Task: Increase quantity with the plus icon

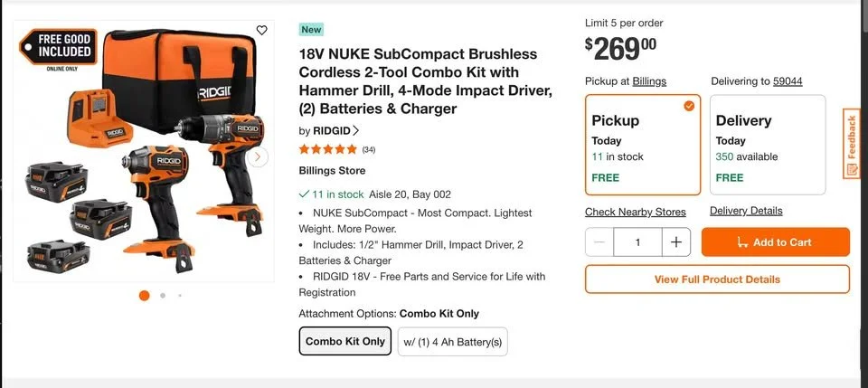Action: [x=676, y=241]
